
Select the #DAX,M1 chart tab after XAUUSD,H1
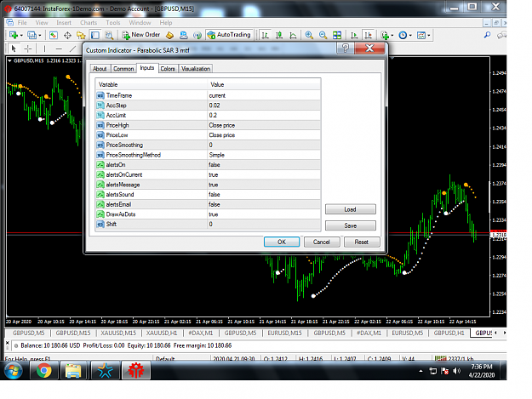click(201, 333)
